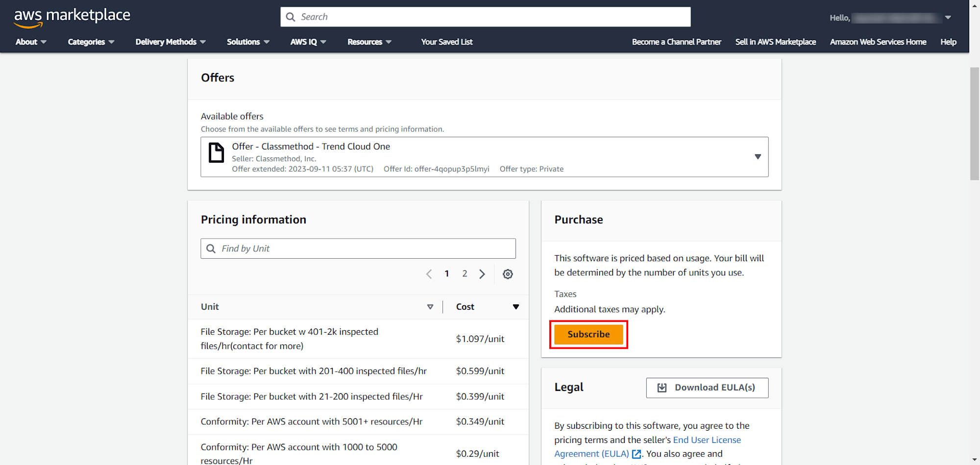Click the $1.097/unit cost cell

coord(480,339)
